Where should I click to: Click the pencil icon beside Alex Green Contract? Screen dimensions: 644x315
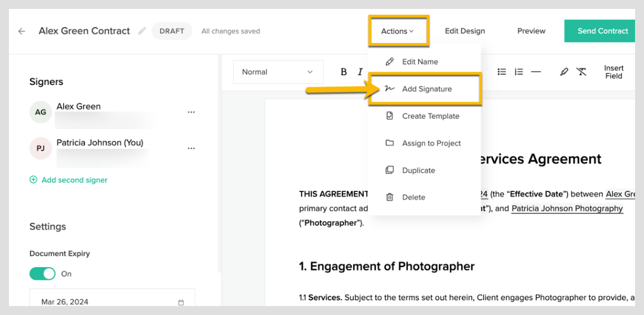pyautogui.click(x=142, y=31)
